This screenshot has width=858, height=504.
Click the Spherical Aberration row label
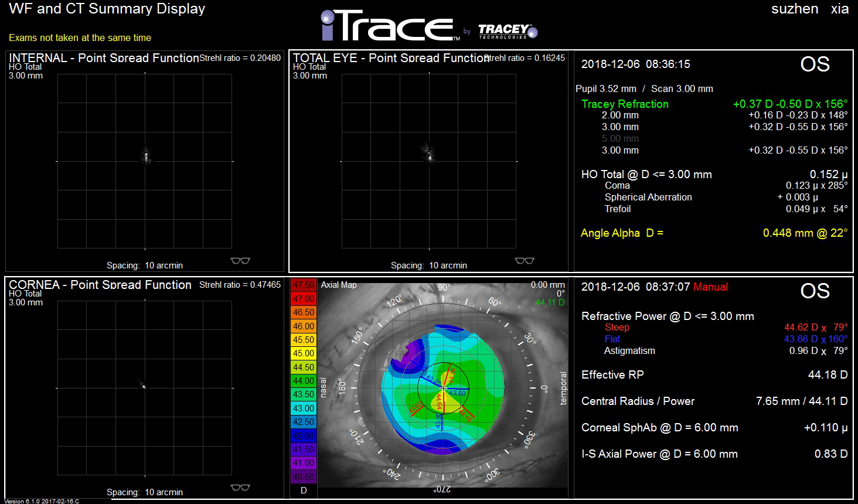pos(648,197)
